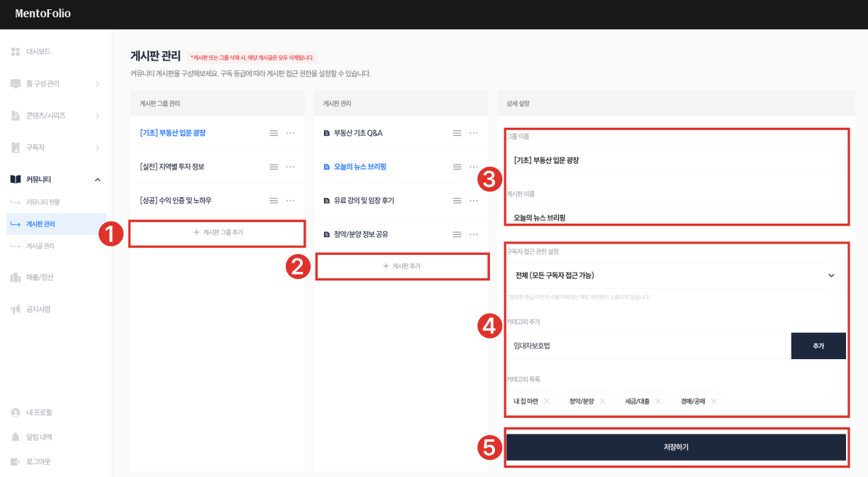Collapse the 커뮤니티 section chevron
Screen dimensions: 868x477
(x=97, y=179)
